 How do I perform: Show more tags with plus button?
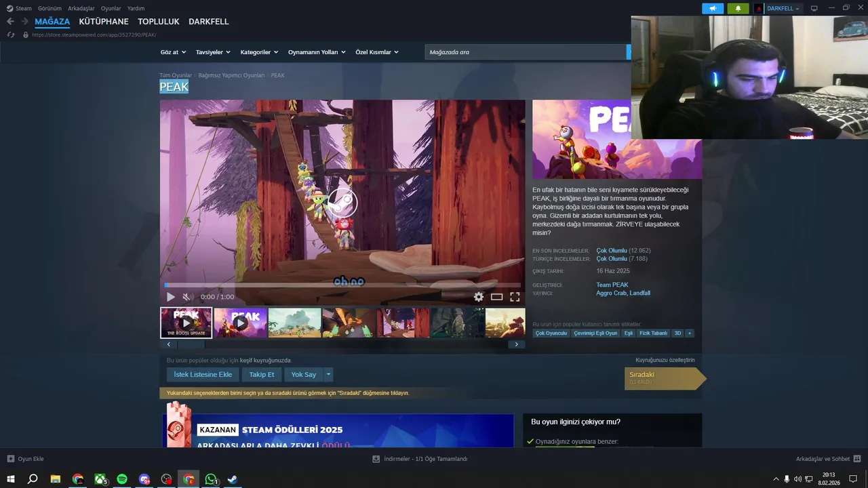(690, 333)
